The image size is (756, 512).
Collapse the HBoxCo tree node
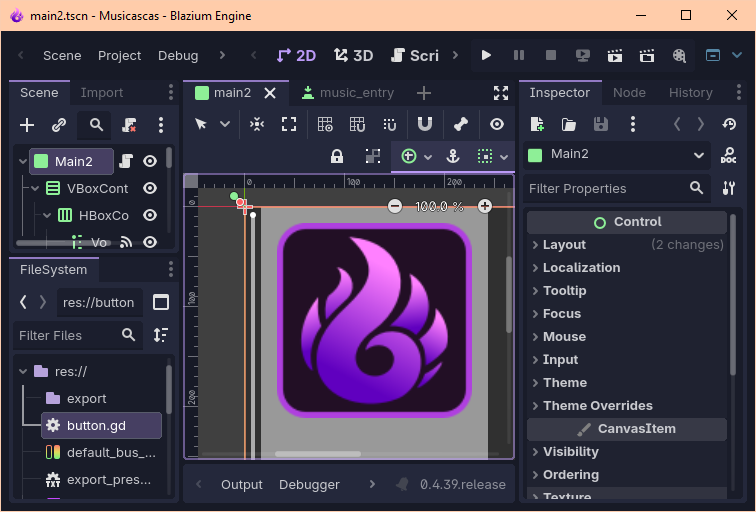click(x=47, y=215)
